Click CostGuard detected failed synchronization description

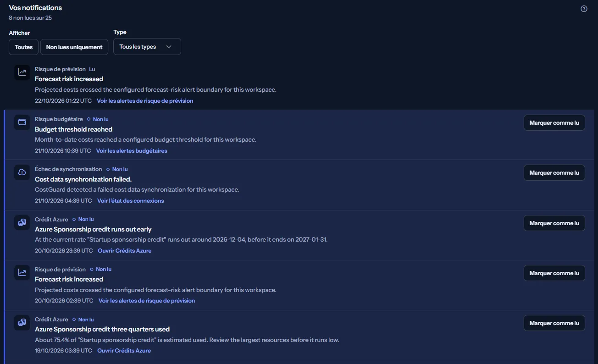tap(137, 190)
